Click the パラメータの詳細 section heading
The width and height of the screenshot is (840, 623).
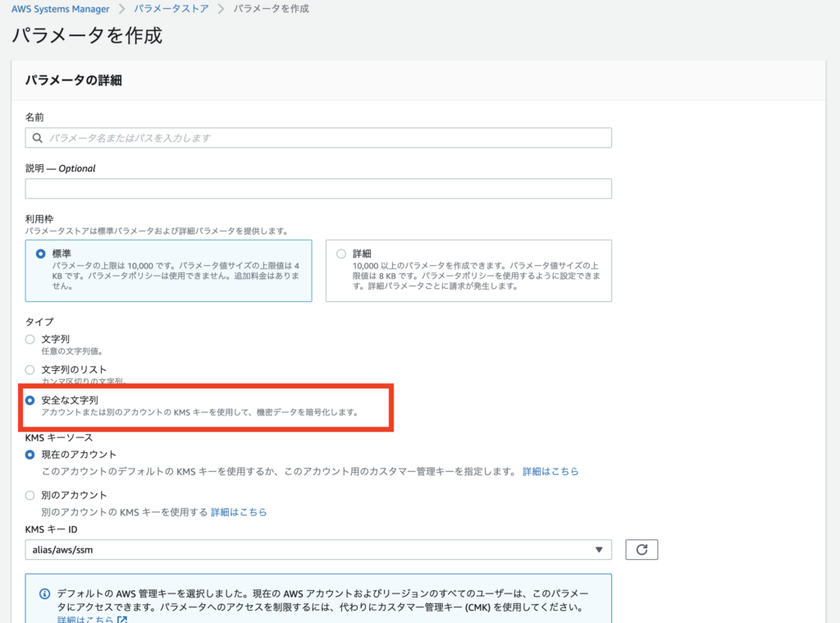pyautogui.click(x=74, y=80)
